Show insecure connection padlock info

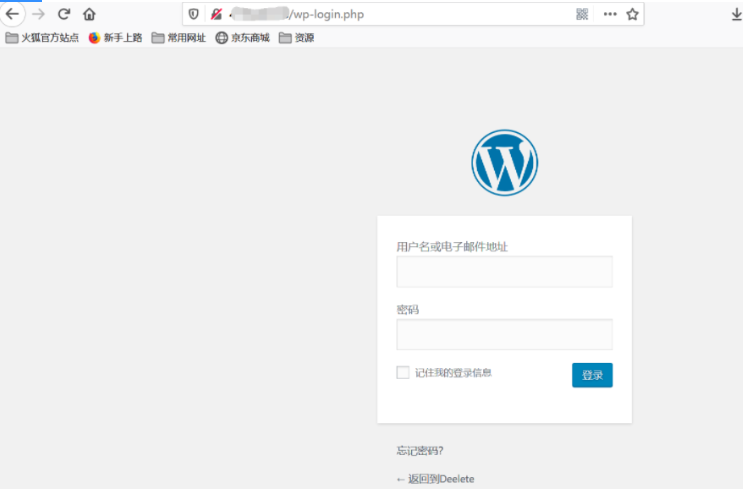pos(216,14)
